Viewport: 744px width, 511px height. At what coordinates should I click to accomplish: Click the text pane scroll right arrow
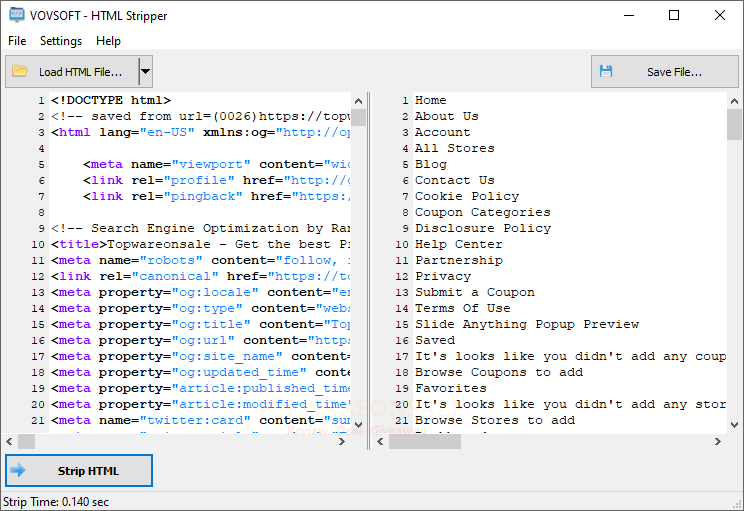click(718, 442)
